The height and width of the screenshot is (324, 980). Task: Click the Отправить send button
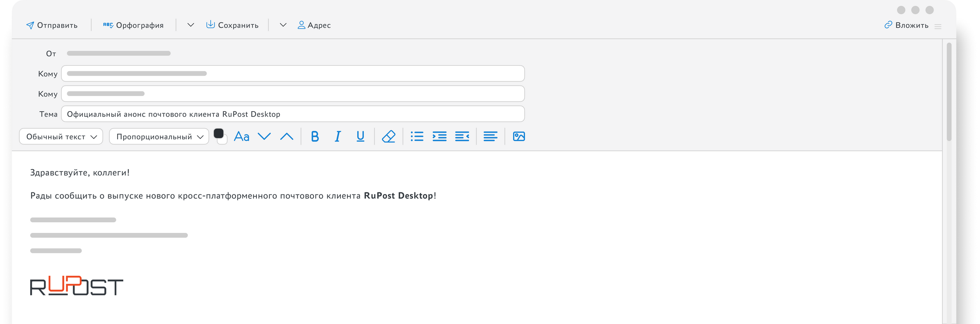[52, 25]
